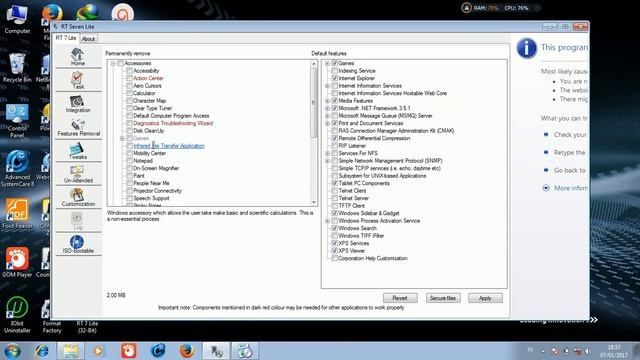
Task: Check the Paint removal checkbox
Action: (x=129, y=176)
